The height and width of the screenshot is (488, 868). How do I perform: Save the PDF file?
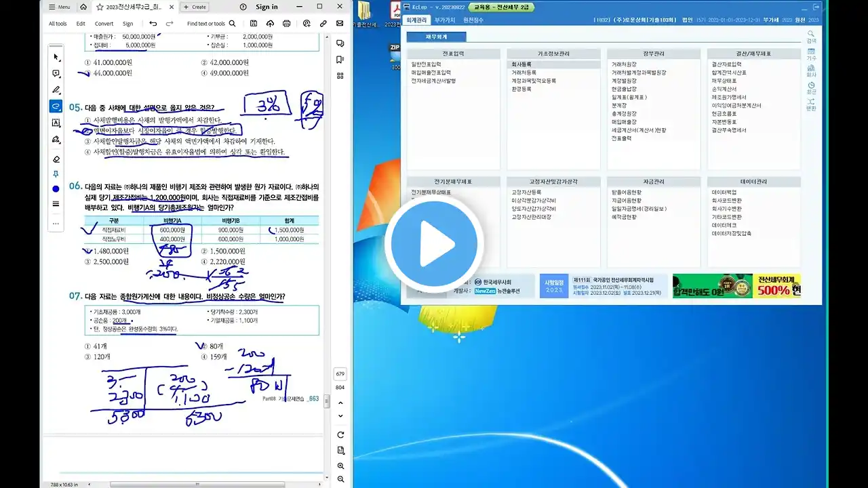[x=254, y=23]
